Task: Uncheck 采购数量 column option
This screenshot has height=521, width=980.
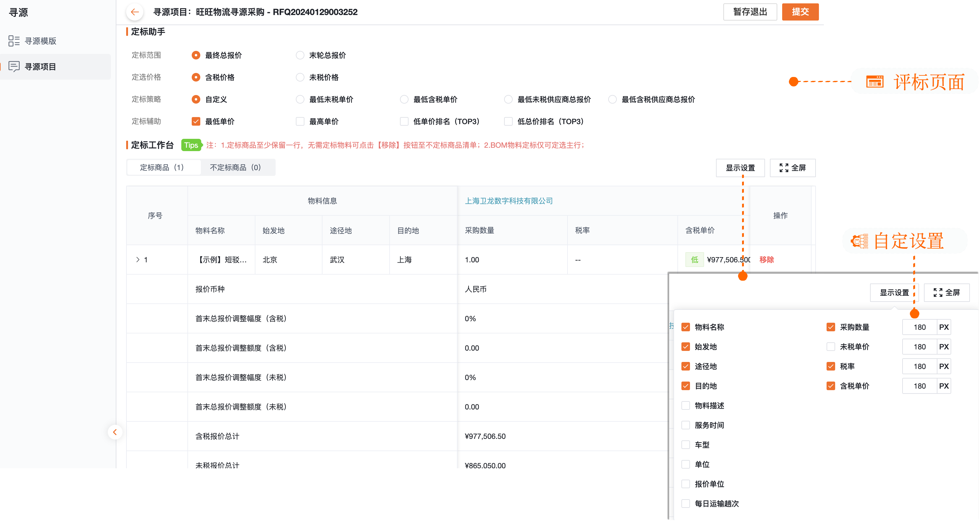Action: (x=831, y=327)
